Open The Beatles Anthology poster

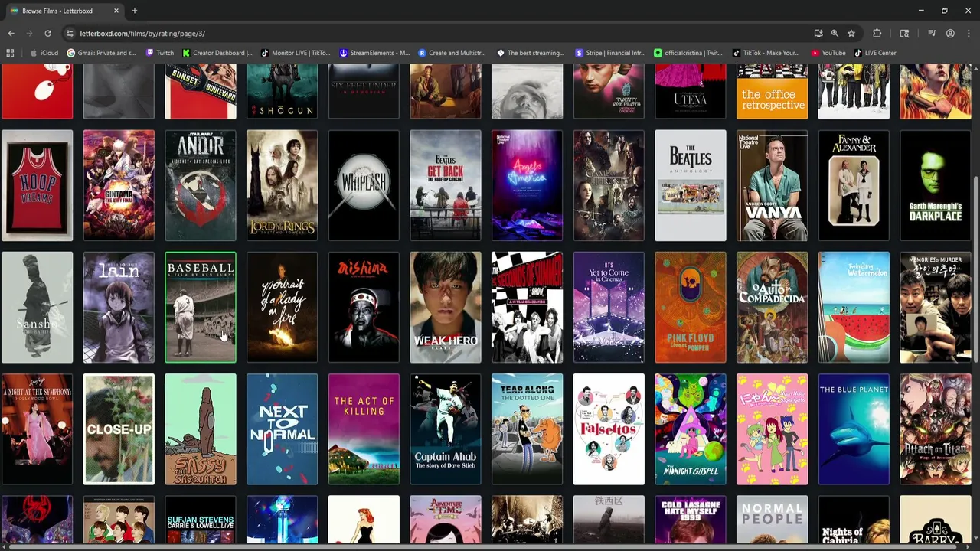(691, 185)
